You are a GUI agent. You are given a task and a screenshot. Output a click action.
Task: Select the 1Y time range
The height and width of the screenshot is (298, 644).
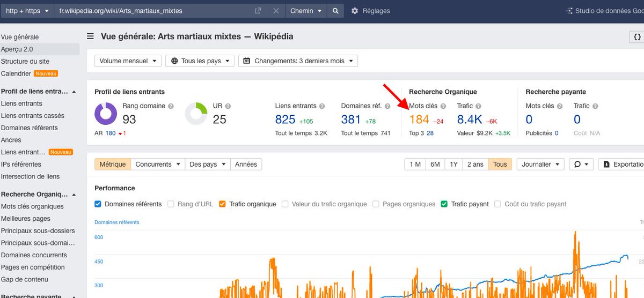(x=453, y=165)
